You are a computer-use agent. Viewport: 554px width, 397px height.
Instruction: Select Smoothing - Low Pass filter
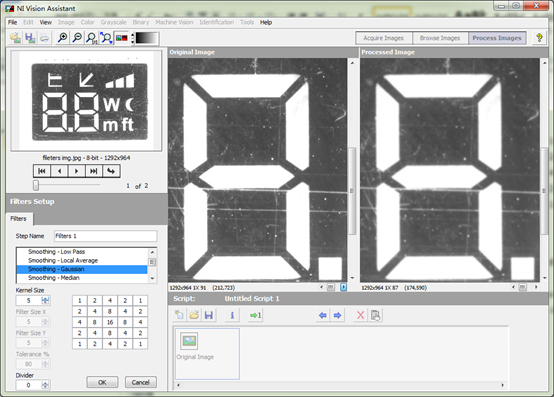point(82,252)
